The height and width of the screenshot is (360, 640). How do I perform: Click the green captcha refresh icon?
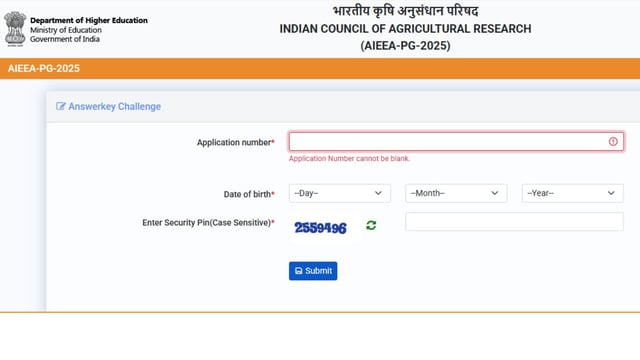(371, 225)
